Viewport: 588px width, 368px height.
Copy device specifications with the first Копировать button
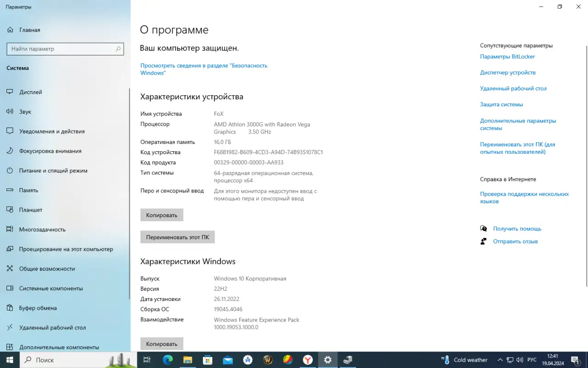pyautogui.click(x=162, y=215)
